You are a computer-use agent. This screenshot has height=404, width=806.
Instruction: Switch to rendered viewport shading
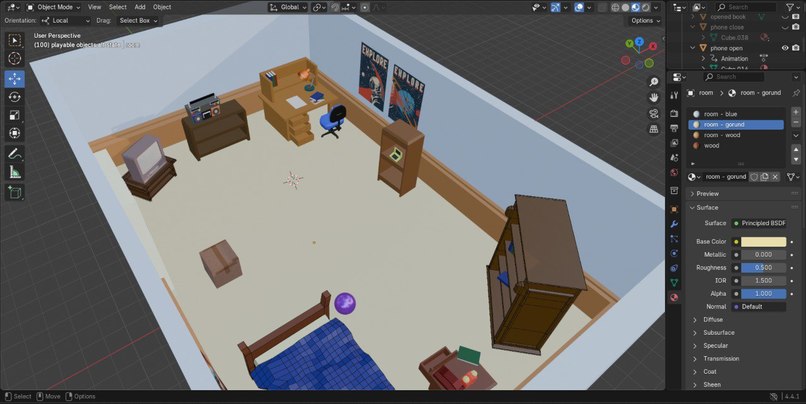[x=646, y=7]
